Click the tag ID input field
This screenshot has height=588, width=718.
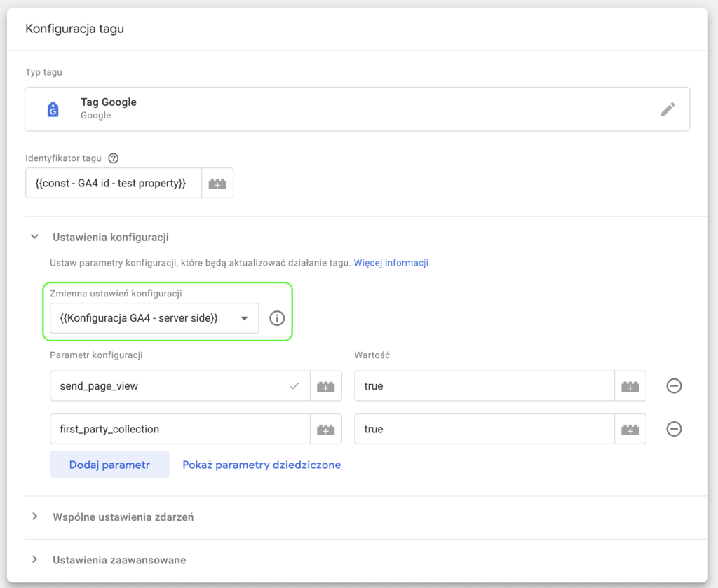tap(114, 183)
